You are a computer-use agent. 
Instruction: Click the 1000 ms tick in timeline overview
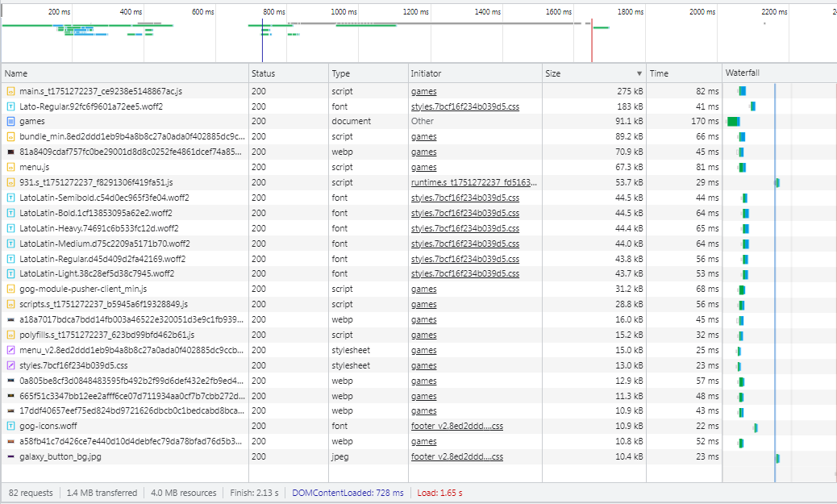(344, 12)
